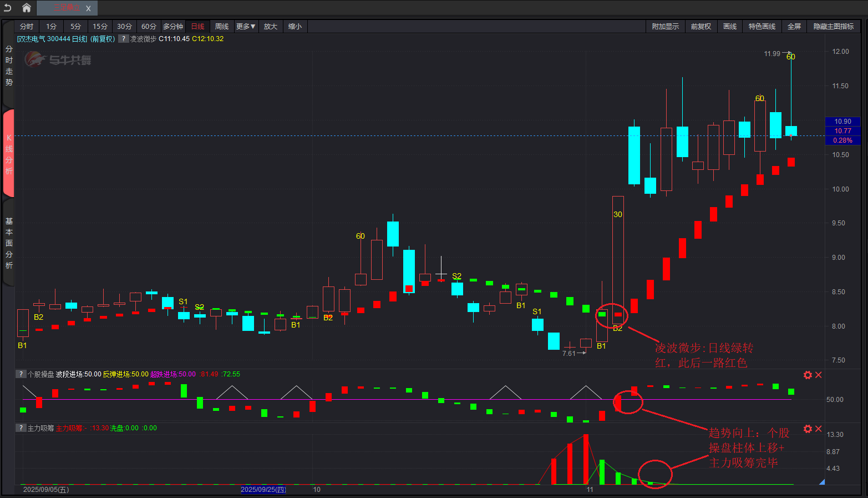
Task: Select the 分时走势 side tab
Action: (9, 66)
